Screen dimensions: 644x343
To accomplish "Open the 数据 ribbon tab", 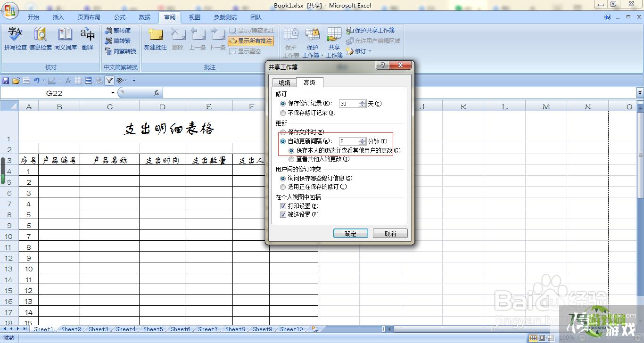I will [x=145, y=17].
